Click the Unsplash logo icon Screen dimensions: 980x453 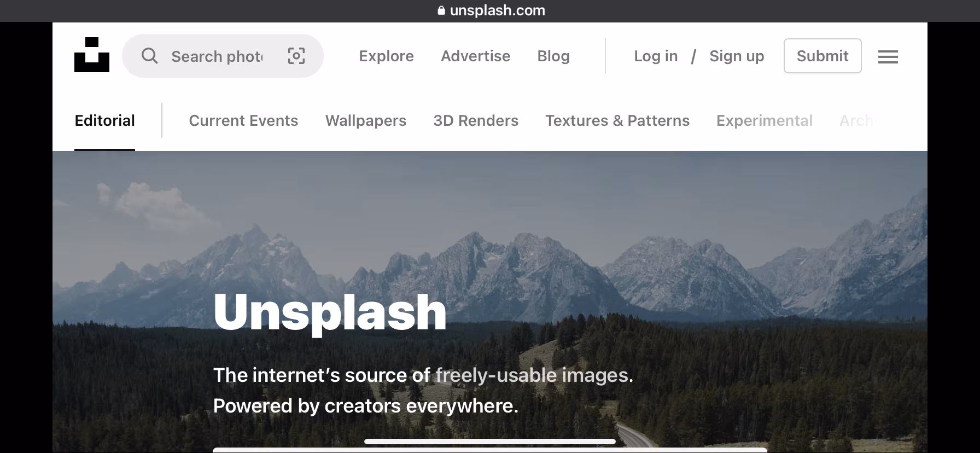pyautogui.click(x=92, y=55)
